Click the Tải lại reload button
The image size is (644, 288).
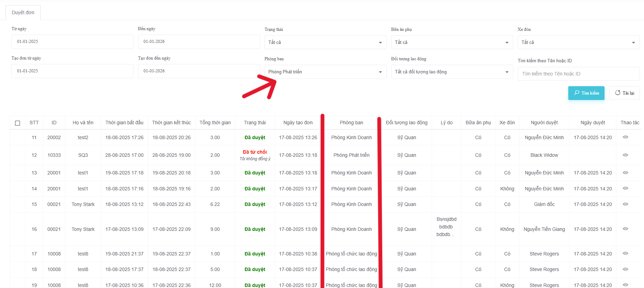coord(624,93)
